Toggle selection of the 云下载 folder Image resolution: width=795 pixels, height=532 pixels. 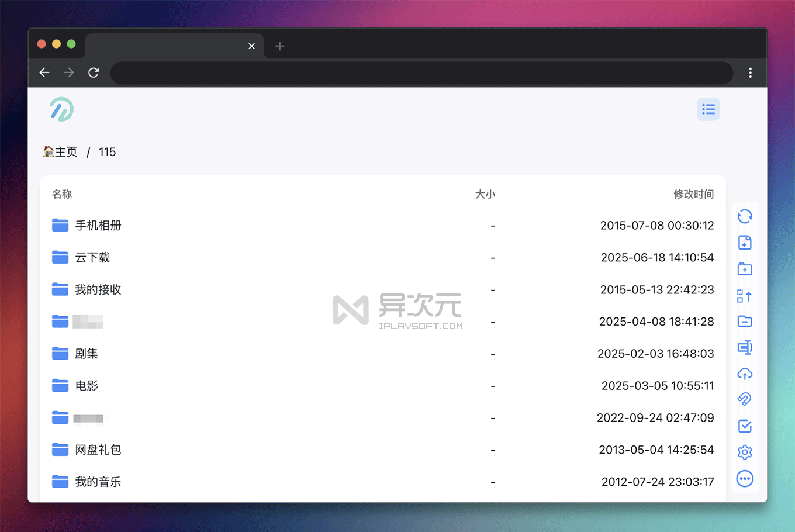(x=60, y=257)
